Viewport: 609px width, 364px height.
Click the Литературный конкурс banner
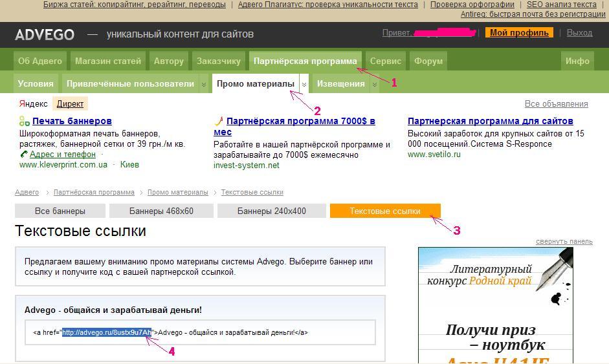click(496, 305)
